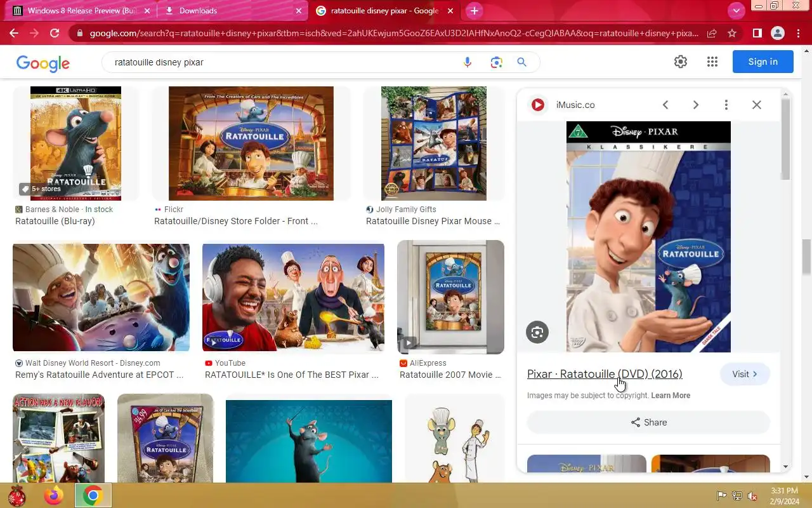Click the 5+ stores badge
The width and height of the screenshot is (812, 508).
[x=41, y=189]
